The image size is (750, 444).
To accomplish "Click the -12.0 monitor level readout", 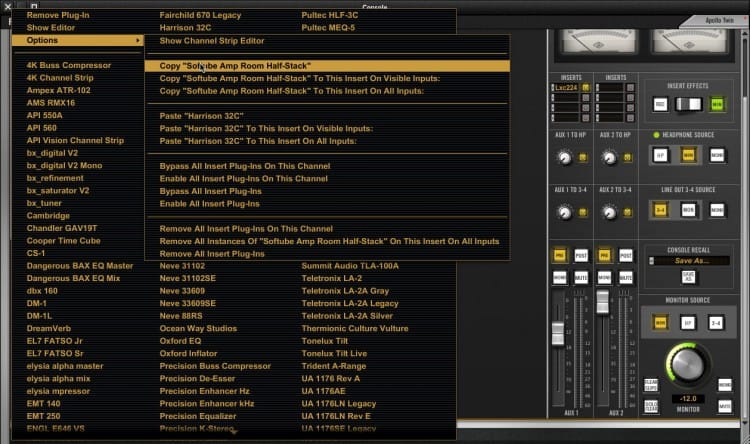I will [x=688, y=399].
